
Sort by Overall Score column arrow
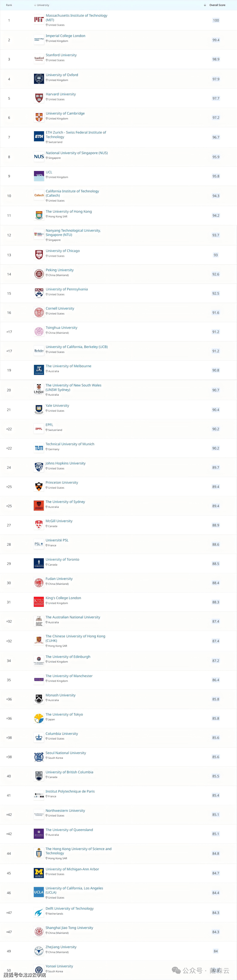205,5
